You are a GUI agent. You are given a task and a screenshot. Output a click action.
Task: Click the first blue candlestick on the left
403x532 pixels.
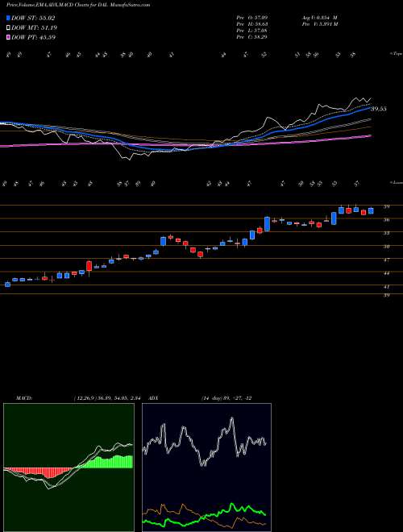pos(7,285)
